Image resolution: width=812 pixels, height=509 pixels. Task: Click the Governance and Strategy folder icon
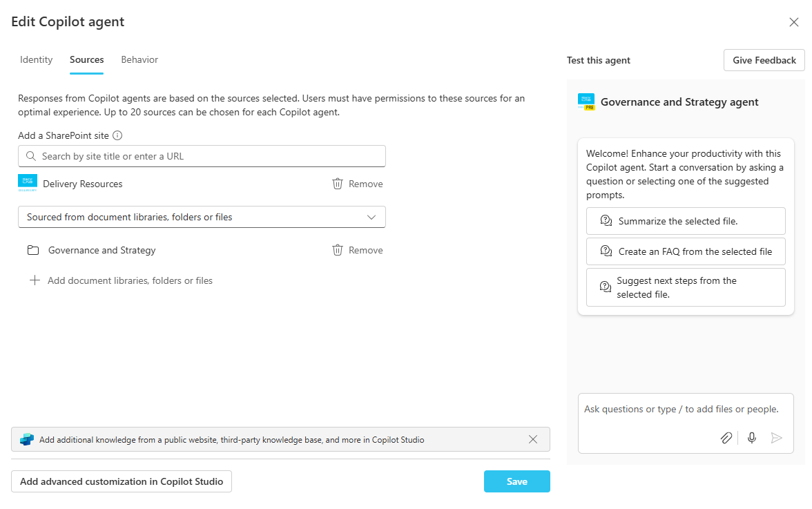point(32,250)
